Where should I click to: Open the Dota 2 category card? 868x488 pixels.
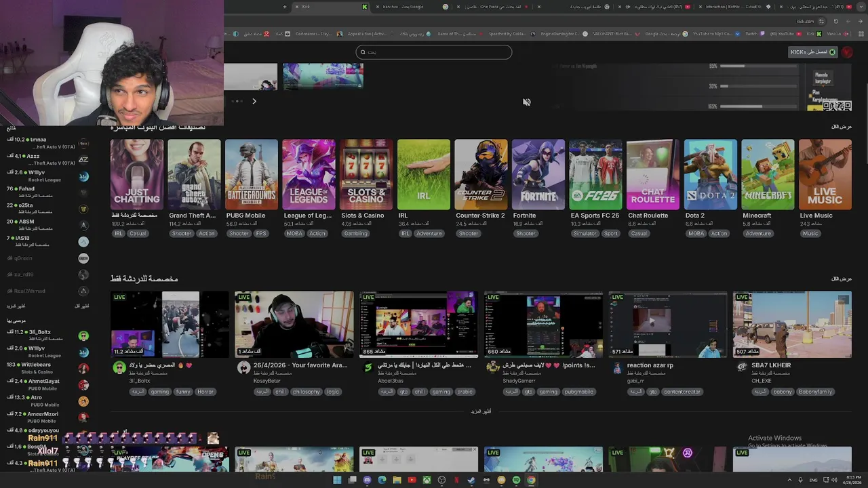tap(711, 174)
